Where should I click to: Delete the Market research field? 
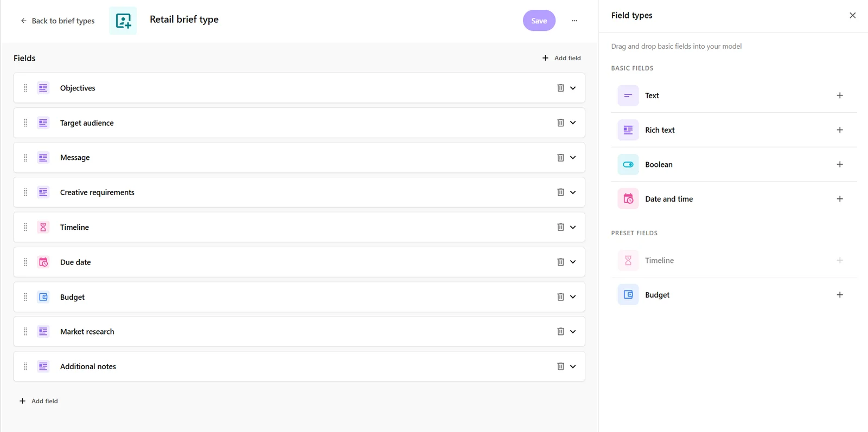pos(560,332)
